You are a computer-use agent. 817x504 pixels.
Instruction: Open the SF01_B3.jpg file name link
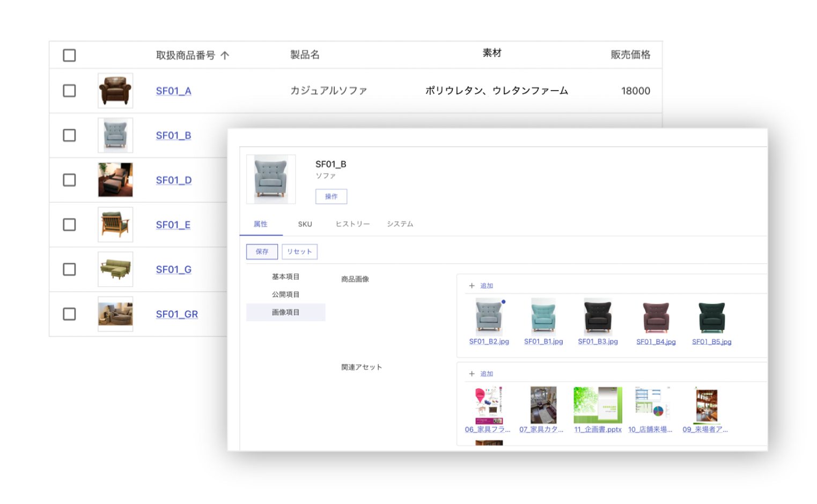click(598, 342)
